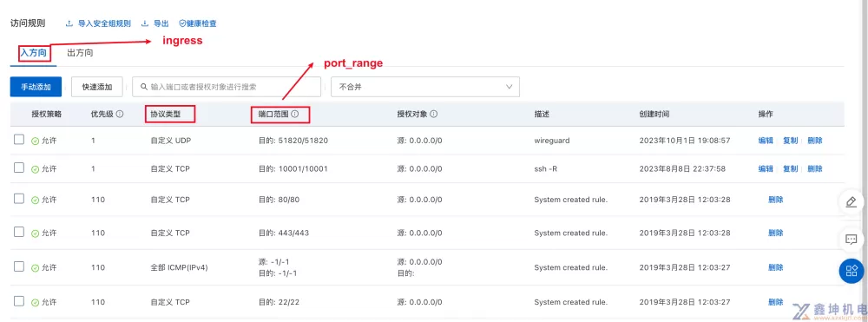868x322 pixels.
Task: Click the 2023年10月1日 19:08:57 timestamp
Action: [685, 141]
